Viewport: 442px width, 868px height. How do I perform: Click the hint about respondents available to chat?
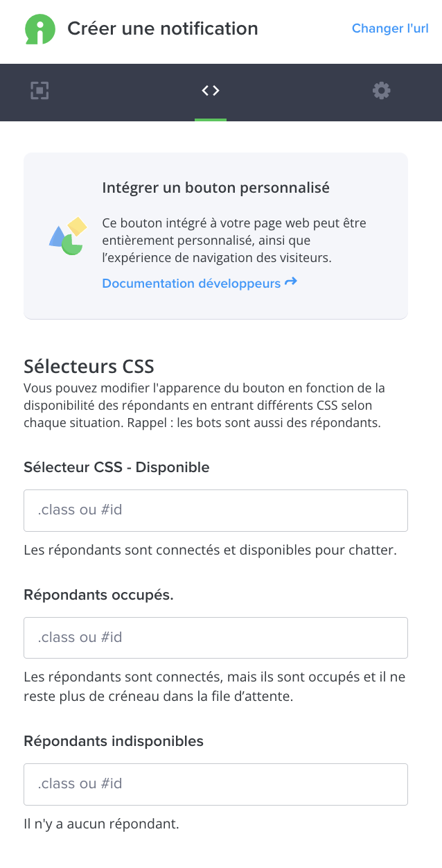tap(210, 550)
